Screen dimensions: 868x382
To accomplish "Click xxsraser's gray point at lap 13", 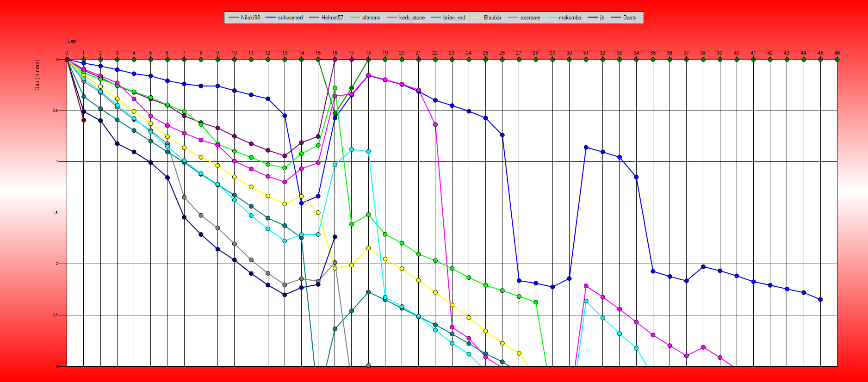I will click(285, 285).
